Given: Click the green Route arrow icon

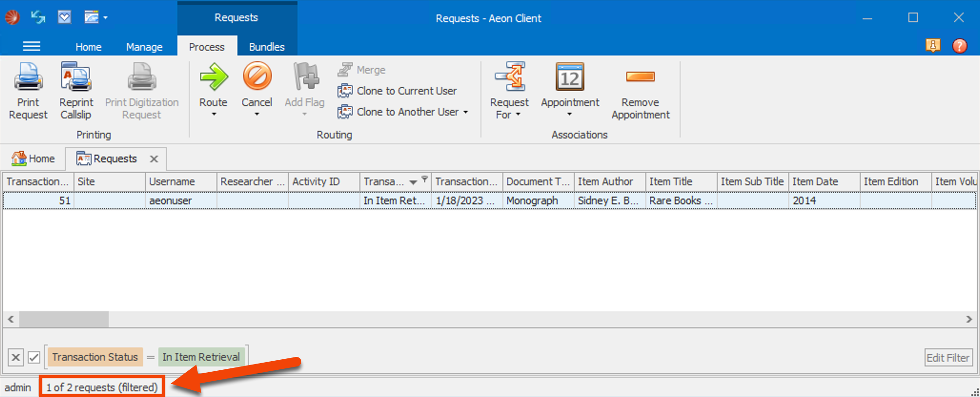Looking at the screenshot, I should pos(213,77).
